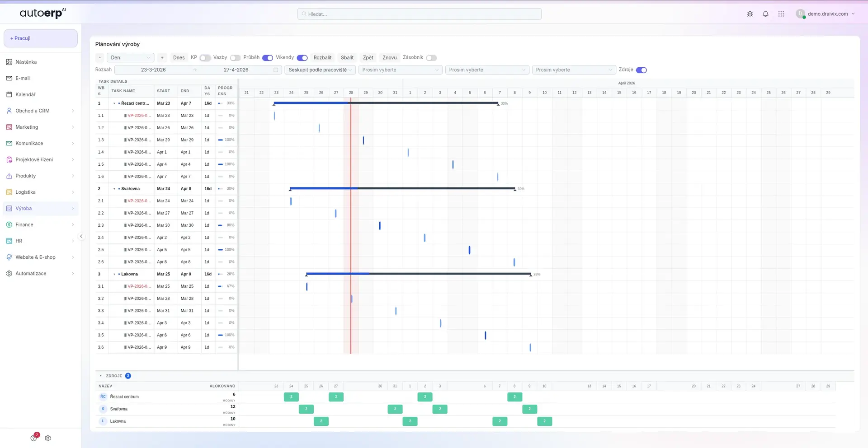Open the help icon with red badge
Viewport: 868px width, 448px height.
tap(34, 438)
